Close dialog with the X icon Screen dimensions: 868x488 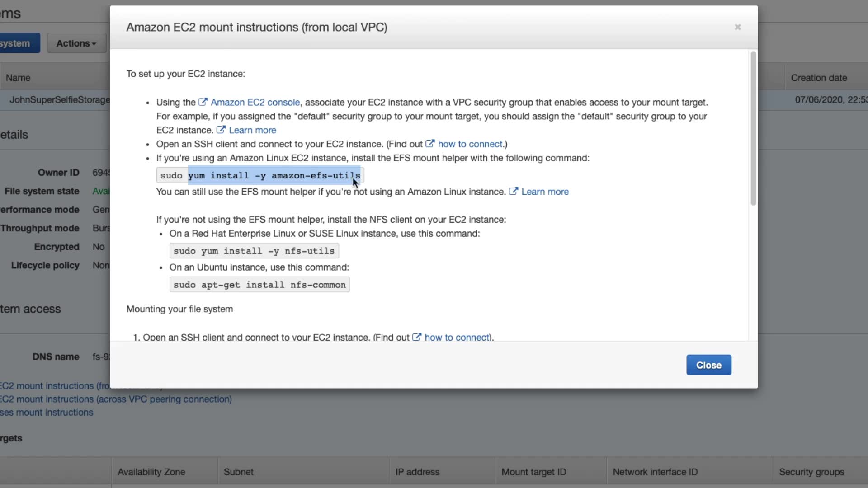tap(737, 27)
